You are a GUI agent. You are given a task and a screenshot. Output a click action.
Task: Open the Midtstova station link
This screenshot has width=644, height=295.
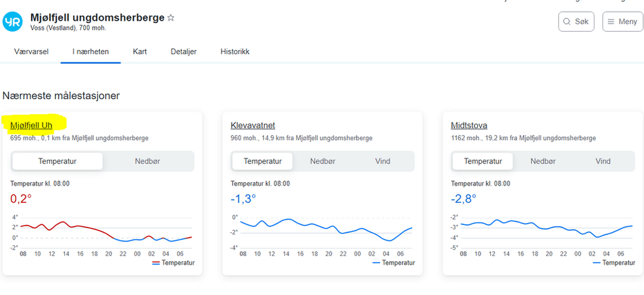pyautogui.click(x=470, y=125)
